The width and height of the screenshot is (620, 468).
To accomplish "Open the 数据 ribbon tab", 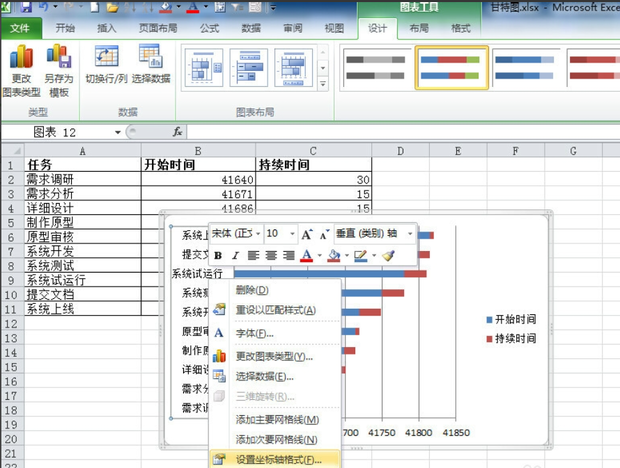I will [x=251, y=28].
